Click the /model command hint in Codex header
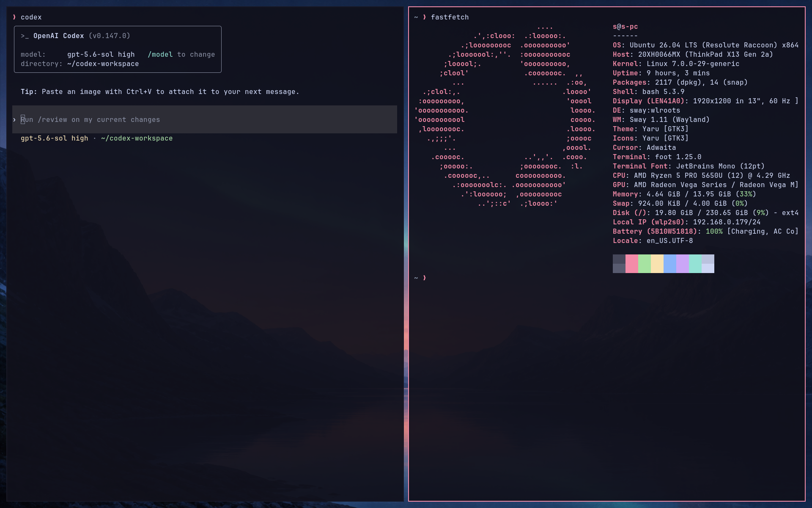 (160, 55)
